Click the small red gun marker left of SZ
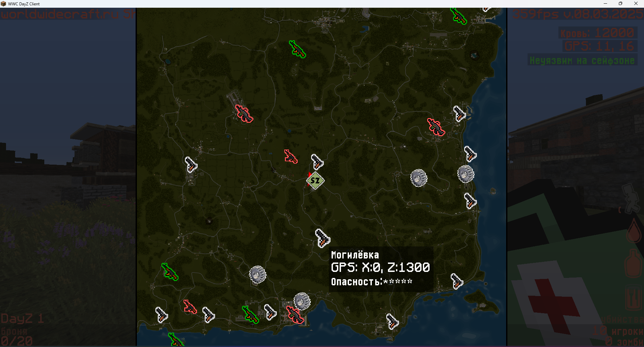The height and width of the screenshot is (347, 644). (291, 156)
